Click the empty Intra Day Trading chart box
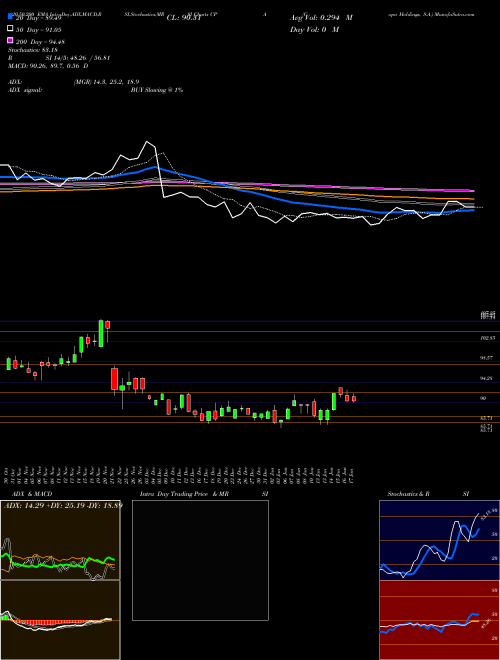Screen dimensions: 500x660 [200, 560]
